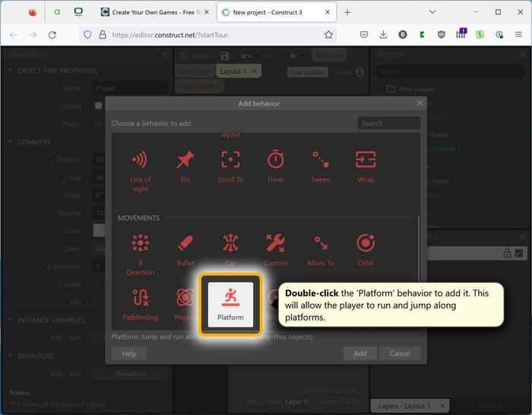Toggle the layer visibility checkbox

pyautogui.click(x=519, y=253)
